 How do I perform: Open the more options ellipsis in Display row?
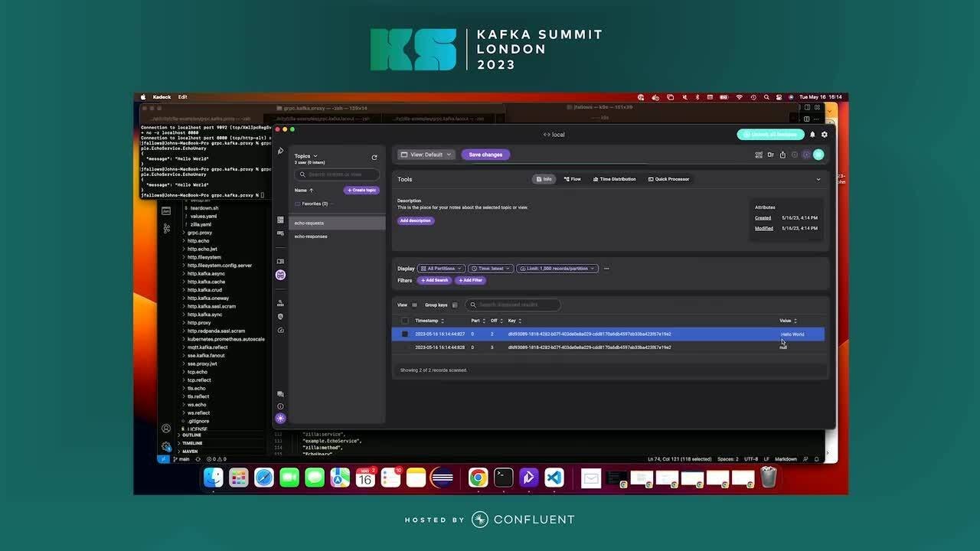(606, 269)
